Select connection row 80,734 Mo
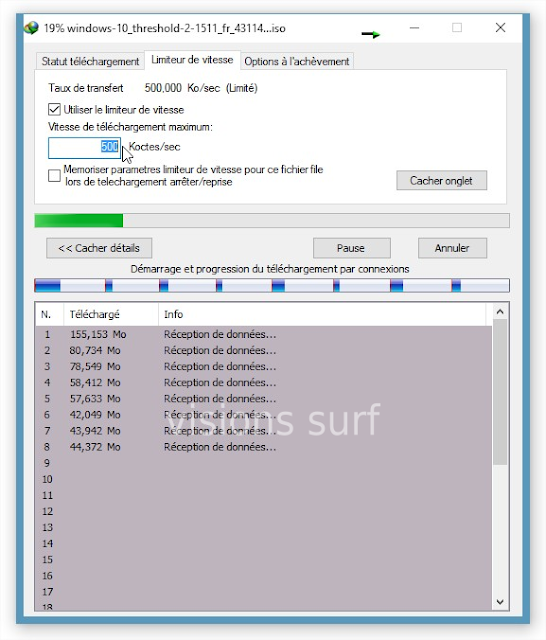546x640 pixels. tap(264, 350)
